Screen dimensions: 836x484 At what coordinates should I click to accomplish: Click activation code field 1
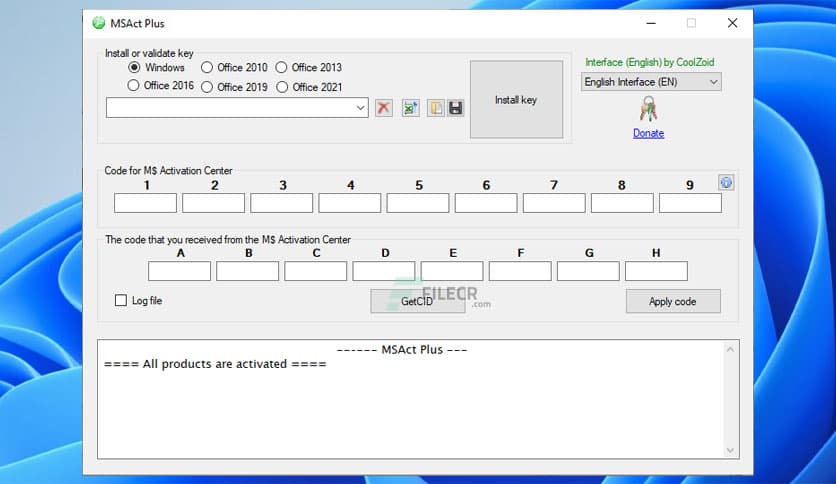146,204
